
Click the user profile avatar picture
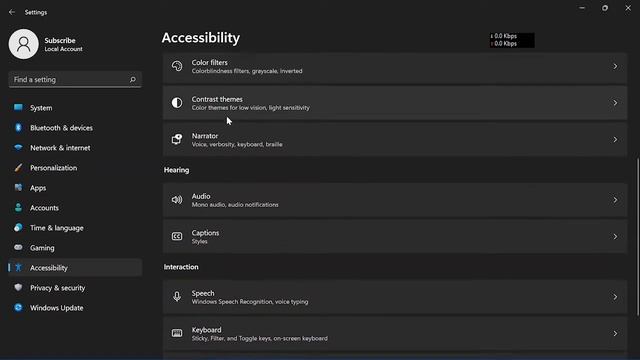click(x=24, y=44)
